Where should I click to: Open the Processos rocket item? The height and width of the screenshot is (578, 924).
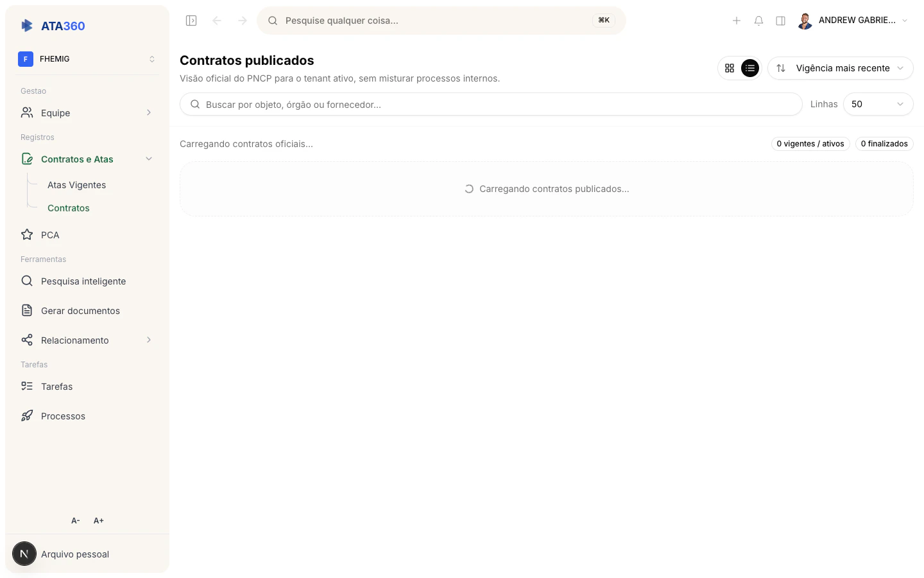pyautogui.click(x=63, y=416)
